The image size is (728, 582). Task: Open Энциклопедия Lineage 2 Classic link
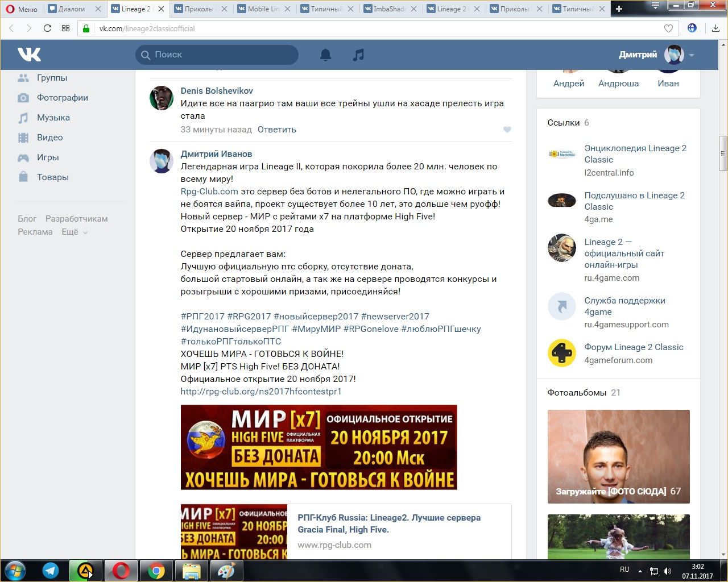point(635,154)
